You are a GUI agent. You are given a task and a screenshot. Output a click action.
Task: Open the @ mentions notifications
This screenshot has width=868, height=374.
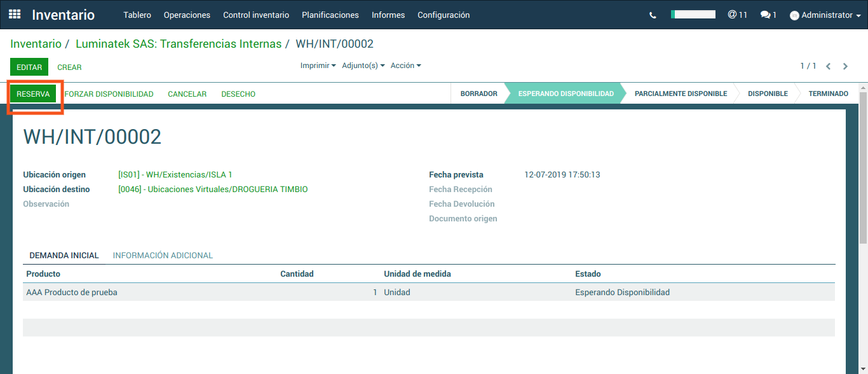[x=737, y=15]
